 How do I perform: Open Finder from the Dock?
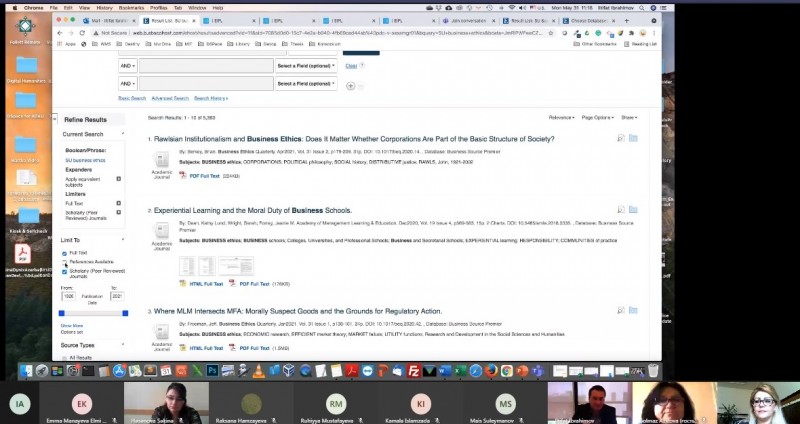coord(27,371)
